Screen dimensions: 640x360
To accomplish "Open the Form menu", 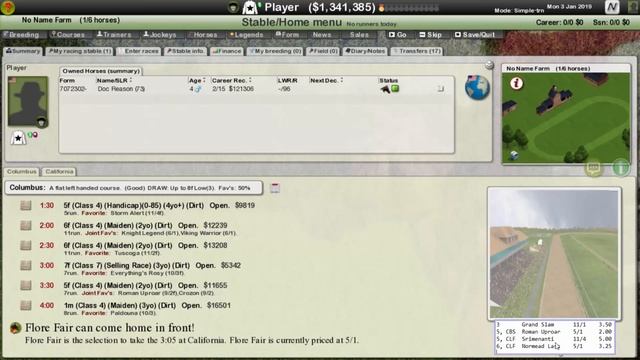I will pos(287,35).
